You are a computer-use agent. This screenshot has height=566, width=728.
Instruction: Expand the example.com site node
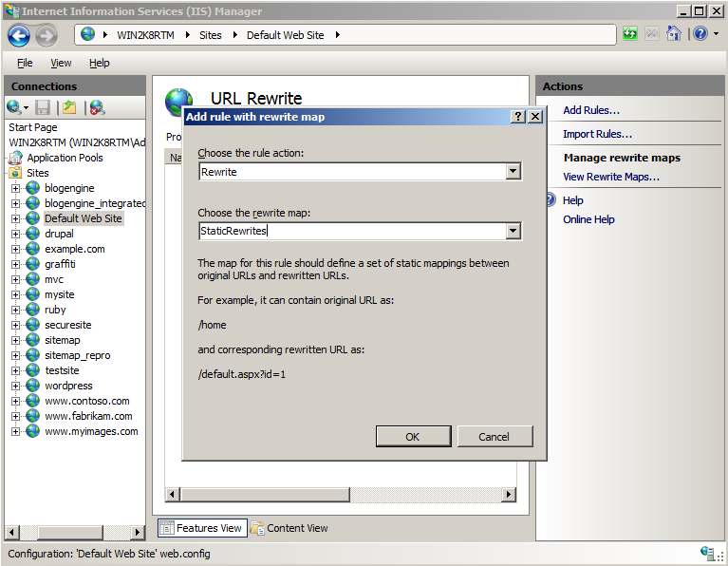(16, 249)
